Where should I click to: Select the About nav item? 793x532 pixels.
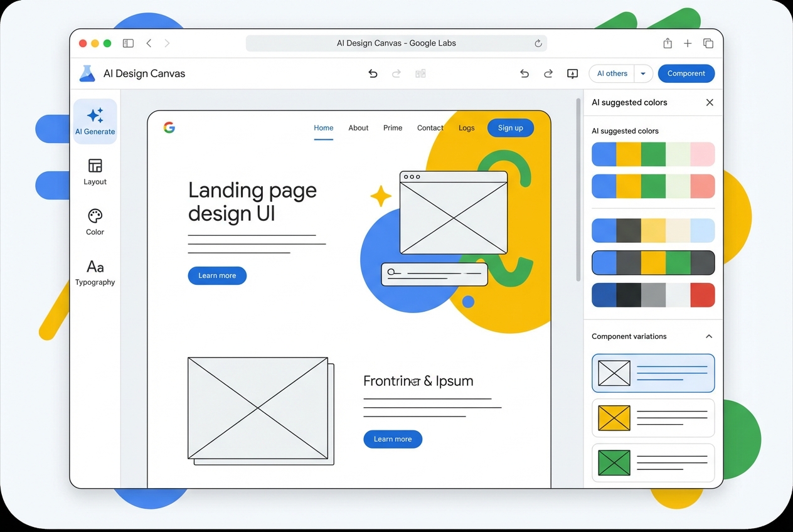tap(358, 128)
